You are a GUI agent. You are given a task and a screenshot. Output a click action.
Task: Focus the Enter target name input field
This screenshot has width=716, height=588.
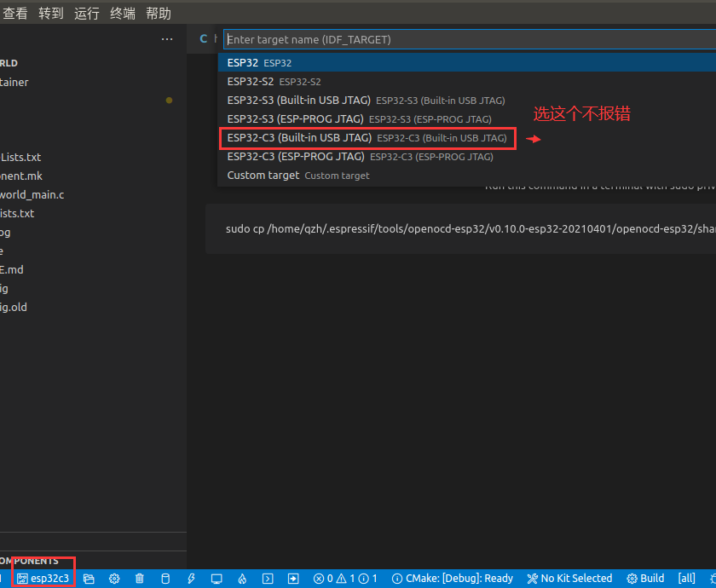470,39
